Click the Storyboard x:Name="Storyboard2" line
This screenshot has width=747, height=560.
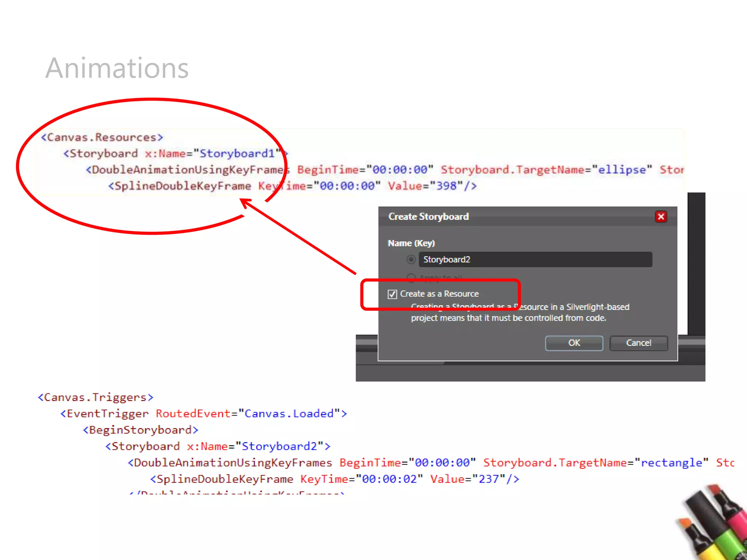point(218,447)
